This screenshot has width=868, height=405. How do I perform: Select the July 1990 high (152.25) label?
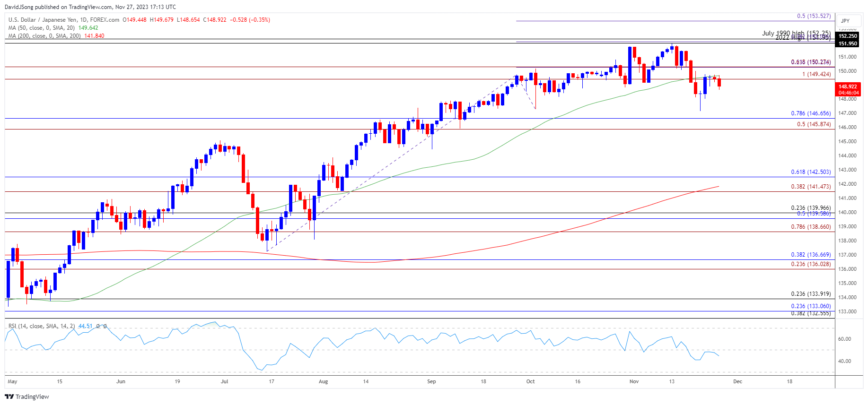[x=796, y=33]
